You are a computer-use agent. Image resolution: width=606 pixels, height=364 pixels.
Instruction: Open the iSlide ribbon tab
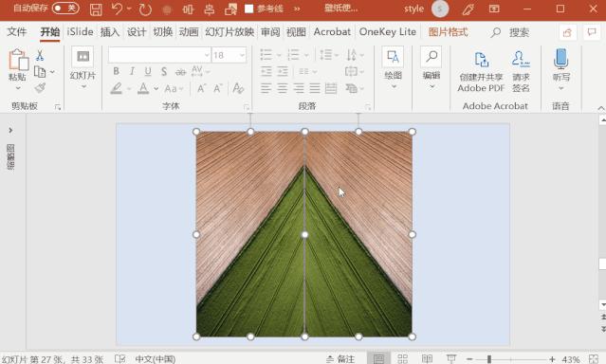click(x=80, y=31)
